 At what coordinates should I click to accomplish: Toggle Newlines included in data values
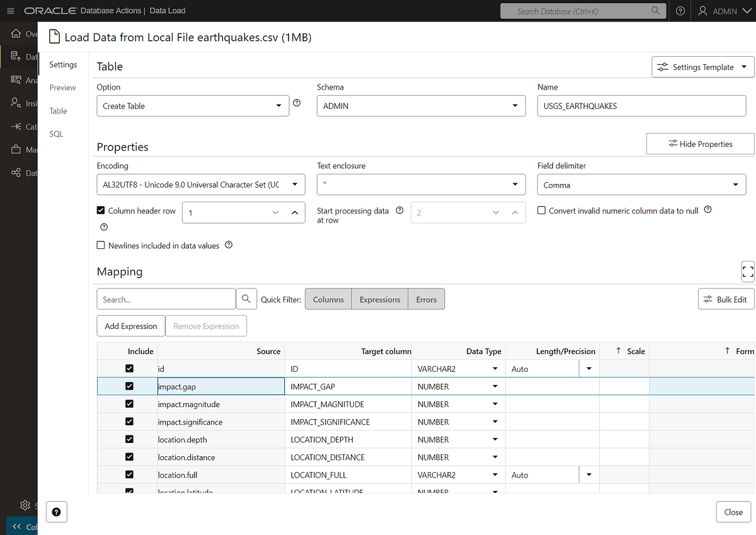coord(101,245)
